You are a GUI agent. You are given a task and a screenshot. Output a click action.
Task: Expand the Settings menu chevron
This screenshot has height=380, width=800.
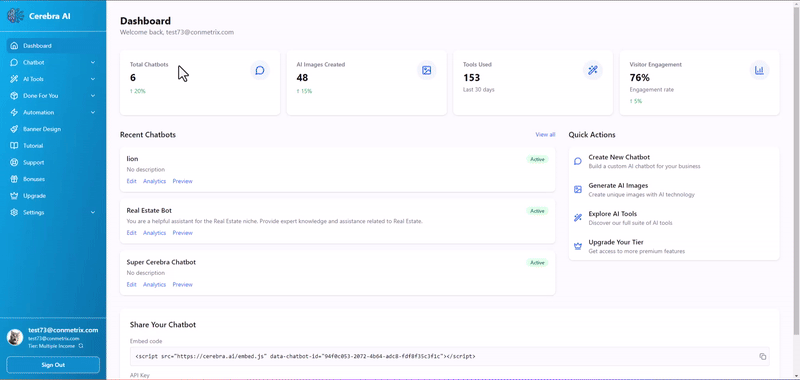click(93, 212)
